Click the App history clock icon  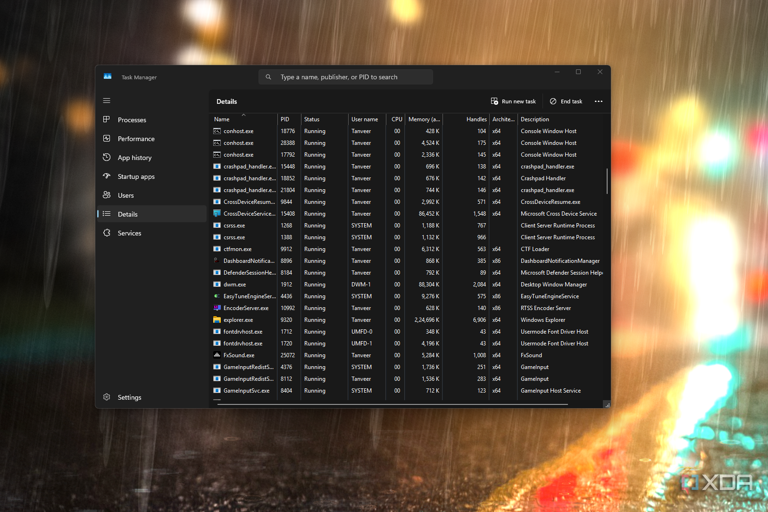click(106, 157)
